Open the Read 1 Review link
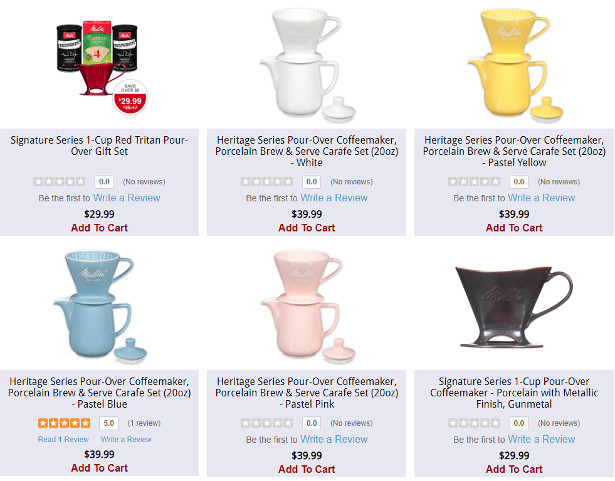The image size is (615, 481). [x=63, y=439]
